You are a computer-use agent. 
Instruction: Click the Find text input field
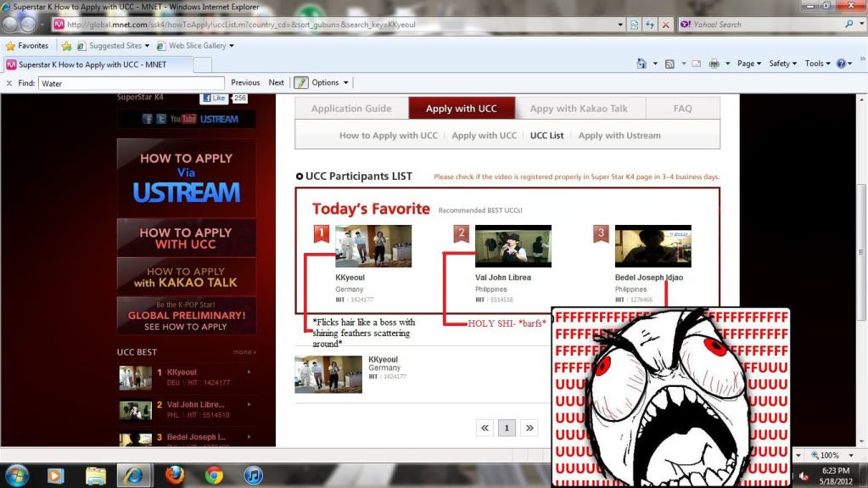coord(132,83)
